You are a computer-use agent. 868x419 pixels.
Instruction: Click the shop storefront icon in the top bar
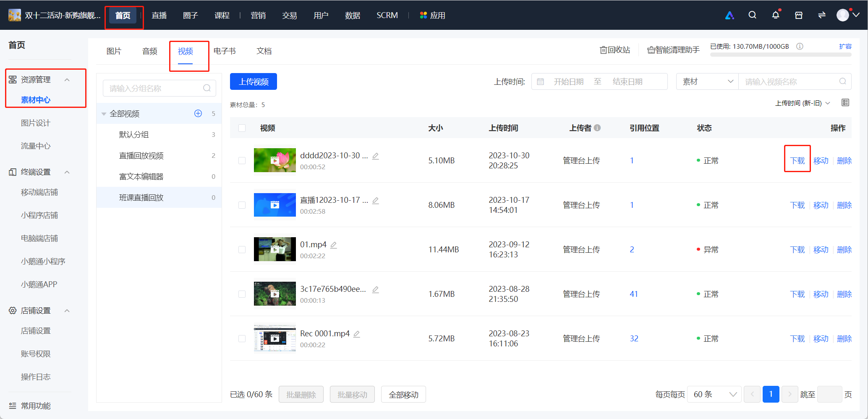pos(799,15)
